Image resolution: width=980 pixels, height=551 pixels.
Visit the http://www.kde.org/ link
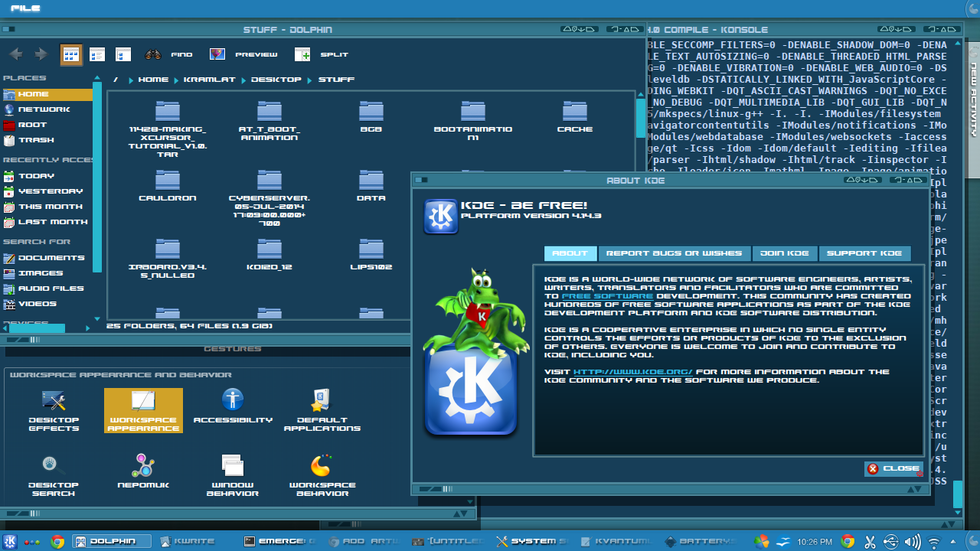click(633, 372)
